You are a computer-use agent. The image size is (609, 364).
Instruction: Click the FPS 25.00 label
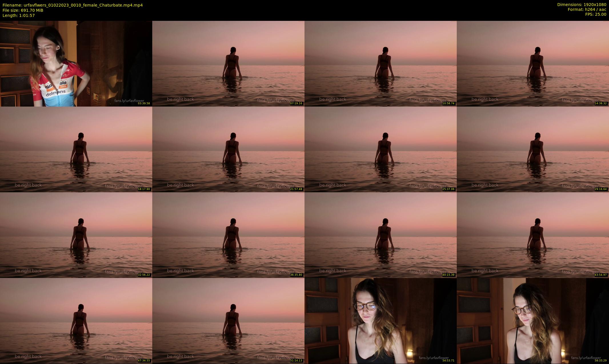click(596, 14)
